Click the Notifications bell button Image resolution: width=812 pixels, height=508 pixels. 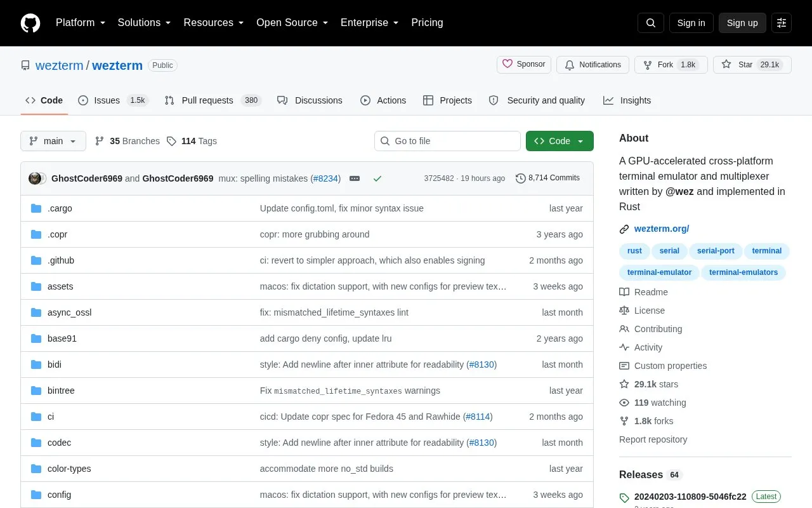coord(593,65)
